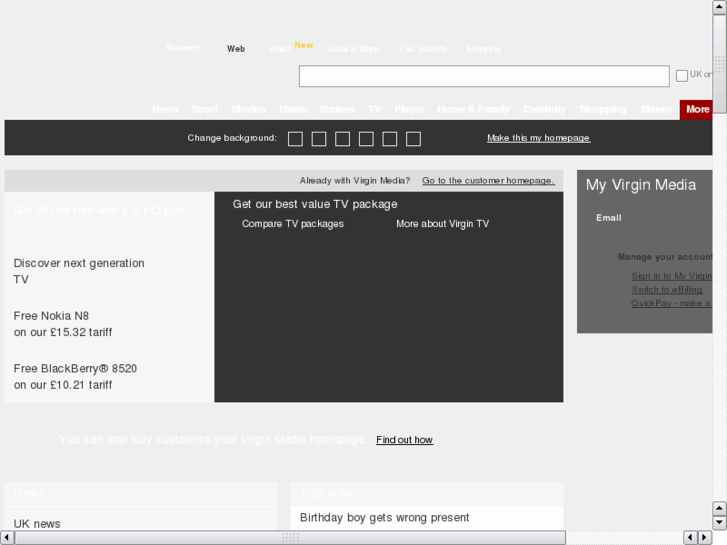Click the left arrow at the left end of the horizontal scrollbar

click(6, 538)
